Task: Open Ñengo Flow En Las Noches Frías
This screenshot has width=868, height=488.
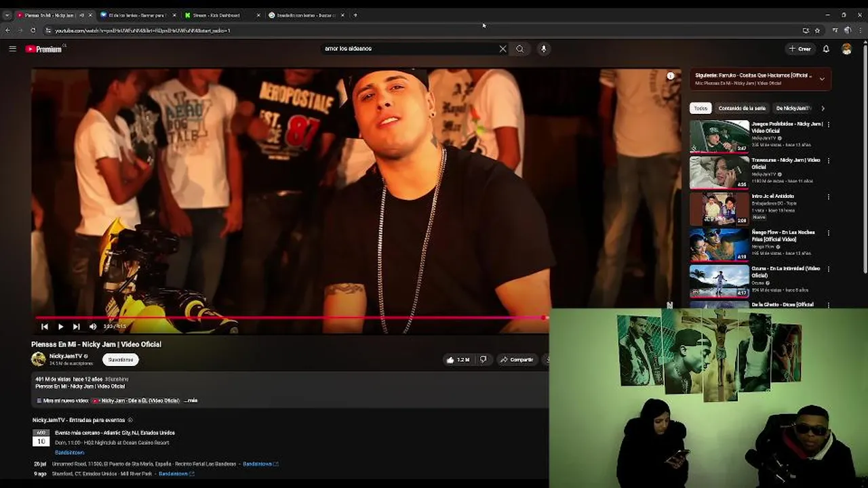Action: click(719, 245)
